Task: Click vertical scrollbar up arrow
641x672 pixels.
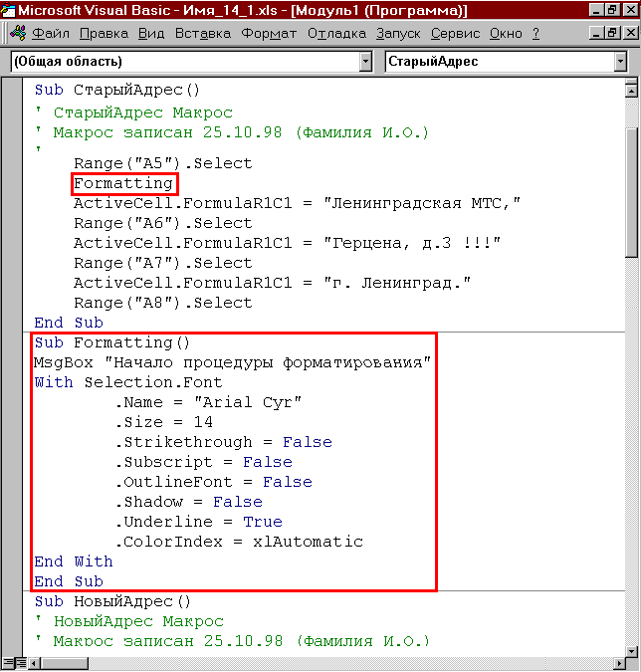Action: pyautogui.click(x=632, y=91)
